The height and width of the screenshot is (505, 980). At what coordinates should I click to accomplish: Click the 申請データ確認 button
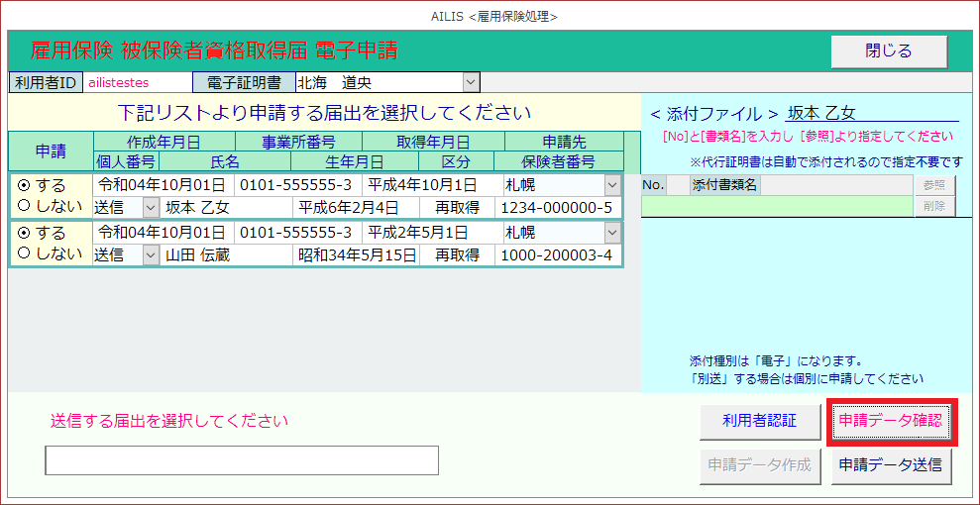pos(892,421)
